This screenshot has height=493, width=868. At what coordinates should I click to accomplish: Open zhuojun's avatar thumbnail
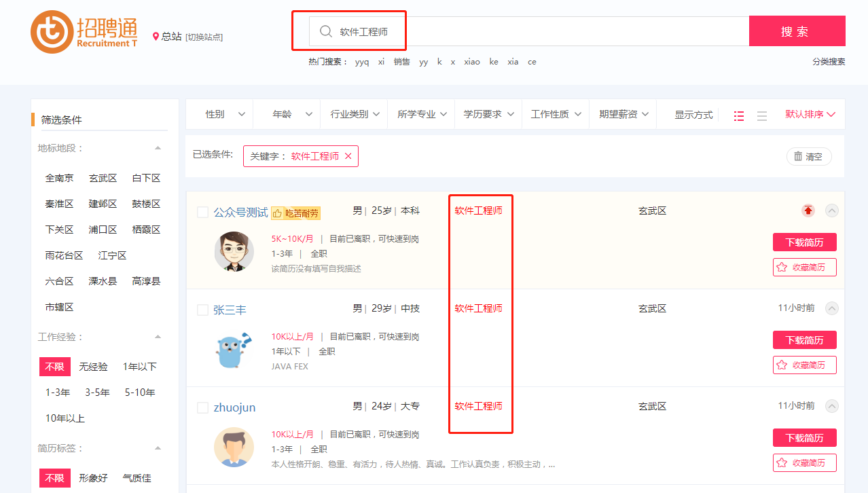(234, 447)
